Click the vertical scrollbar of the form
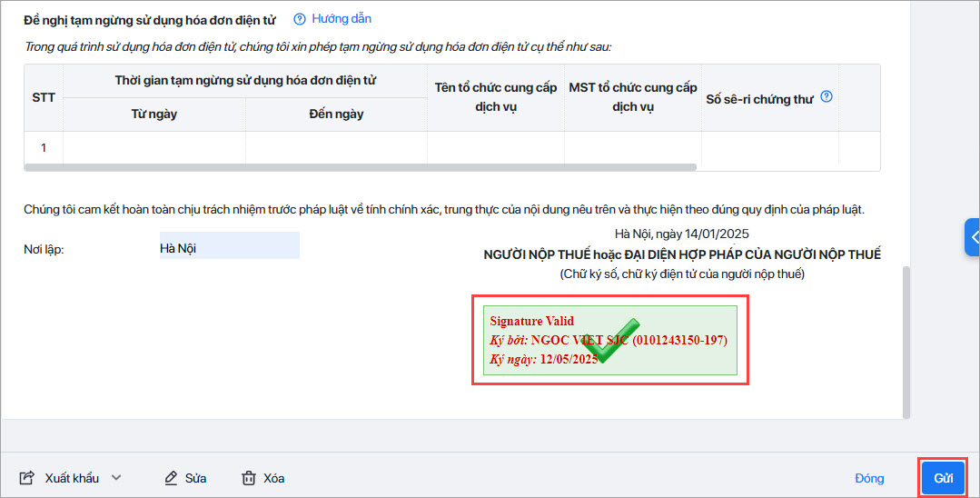The image size is (980, 498). point(906,343)
